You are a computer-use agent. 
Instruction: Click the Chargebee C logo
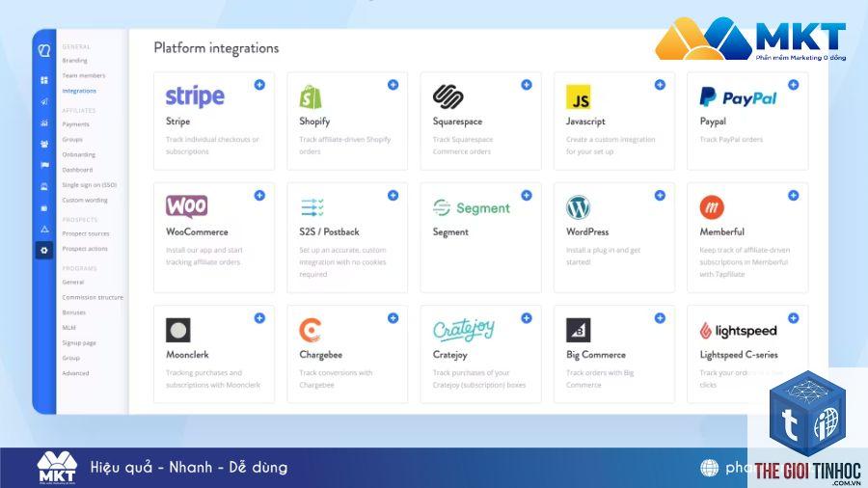(x=310, y=330)
